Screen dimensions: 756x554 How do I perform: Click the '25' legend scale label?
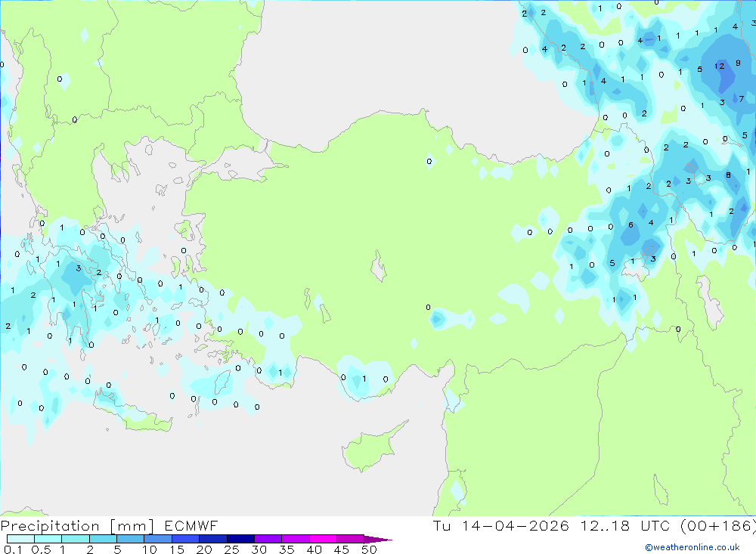[x=231, y=549]
